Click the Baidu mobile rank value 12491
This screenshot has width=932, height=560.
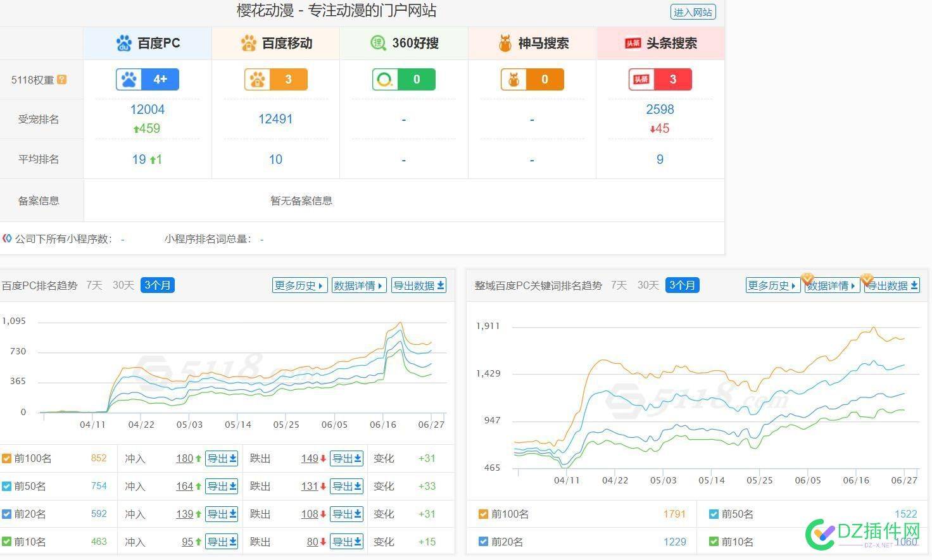275,119
